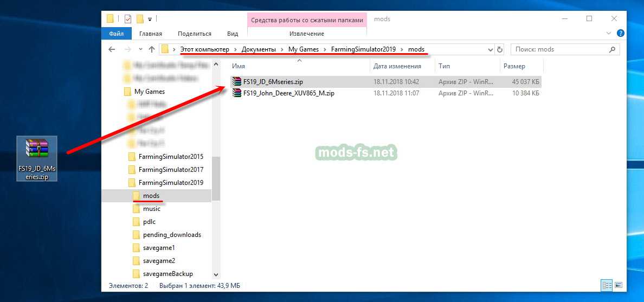This screenshot has height=302, width=644.
Task: Click My Games in the address path
Action: pyautogui.click(x=304, y=49)
